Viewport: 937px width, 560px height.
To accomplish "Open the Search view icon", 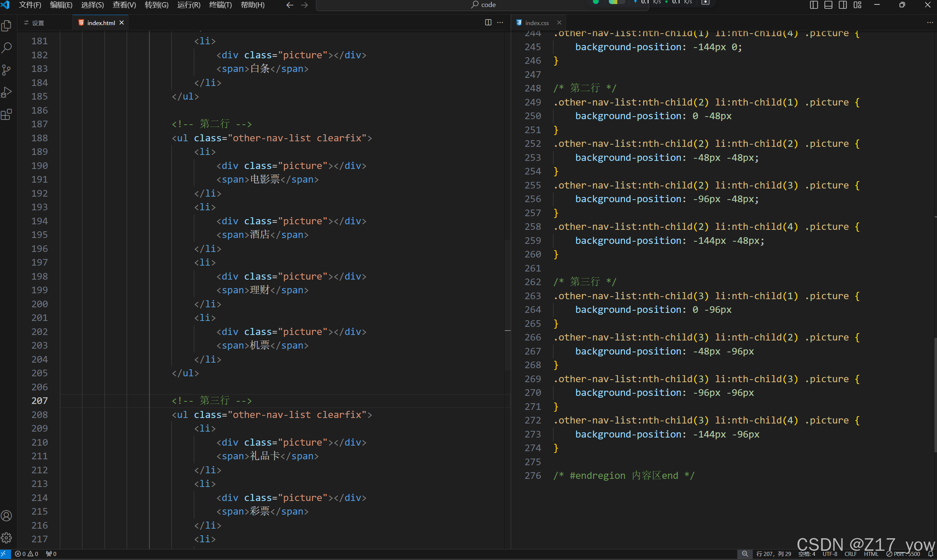I will click(x=6, y=48).
